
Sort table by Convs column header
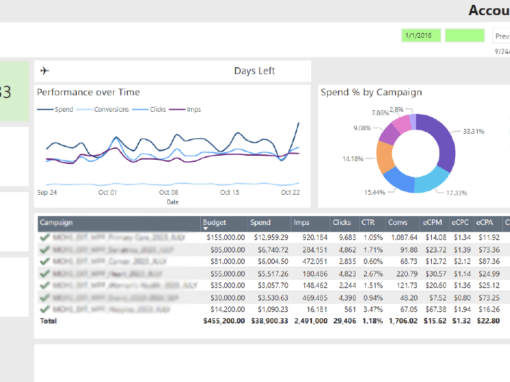tap(398, 222)
